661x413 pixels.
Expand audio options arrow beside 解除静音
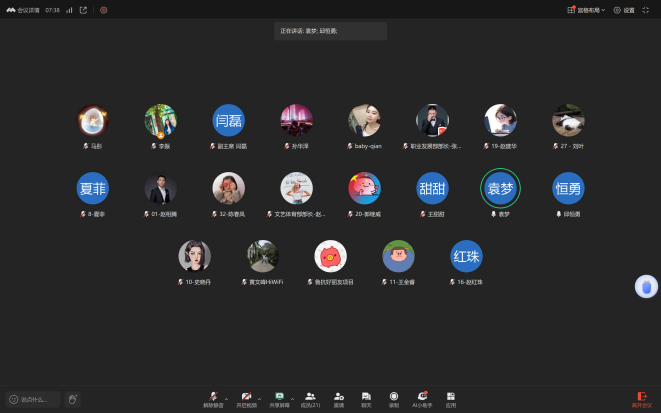tap(226, 396)
